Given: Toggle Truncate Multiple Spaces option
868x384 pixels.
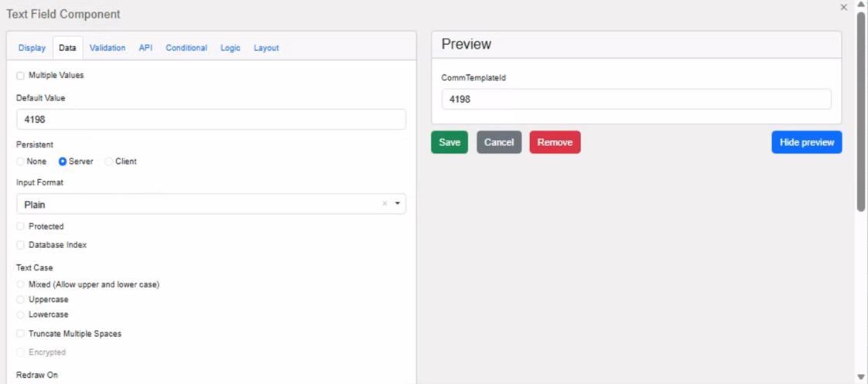Looking at the screenshot, I should [21, 334].
